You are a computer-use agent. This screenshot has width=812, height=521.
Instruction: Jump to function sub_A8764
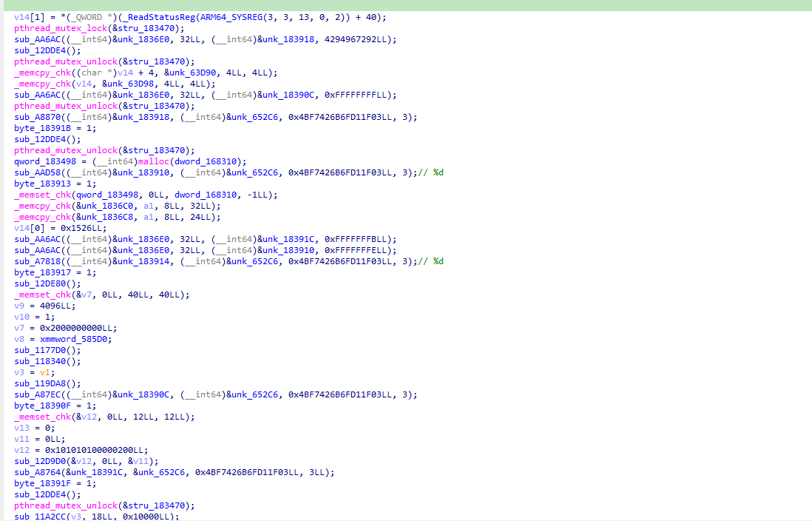coord(37,472)
